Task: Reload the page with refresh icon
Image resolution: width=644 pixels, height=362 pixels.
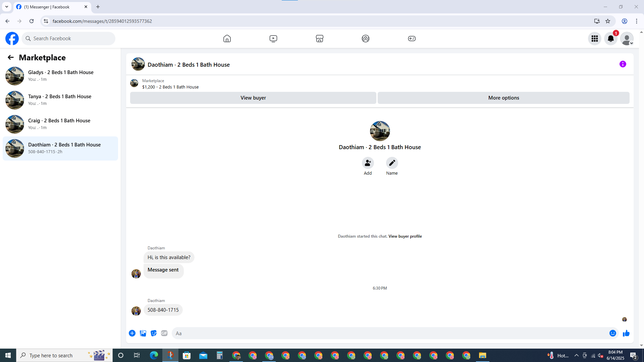Action: pyautogui.click(x=32, y=21)
